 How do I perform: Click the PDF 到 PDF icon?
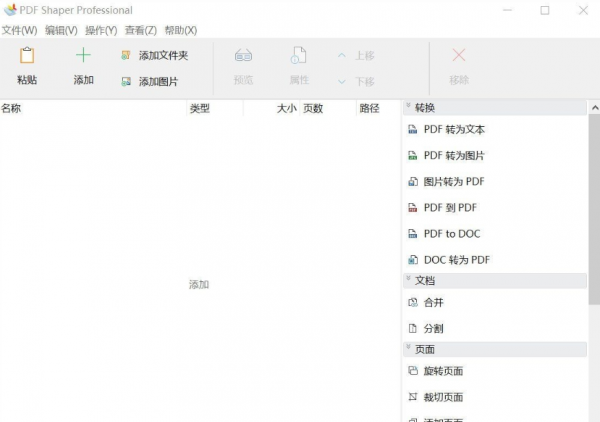412,208
